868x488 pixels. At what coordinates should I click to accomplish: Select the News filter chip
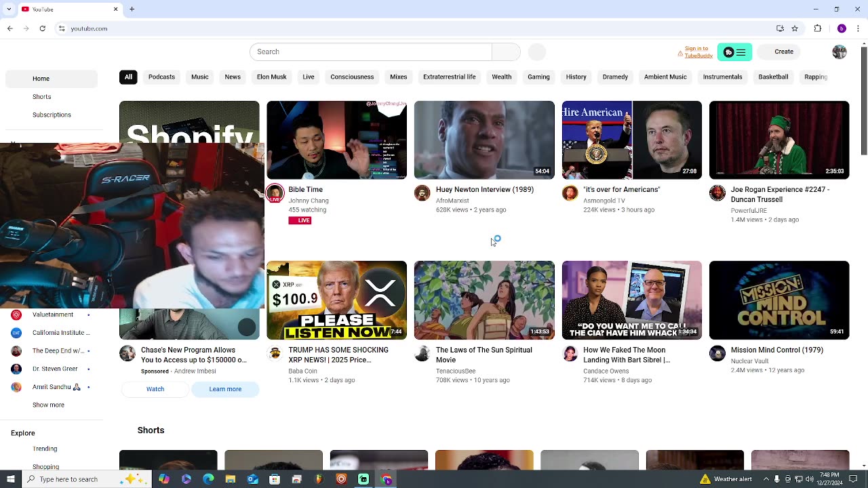pyautogui.click(x=233, y=77)
